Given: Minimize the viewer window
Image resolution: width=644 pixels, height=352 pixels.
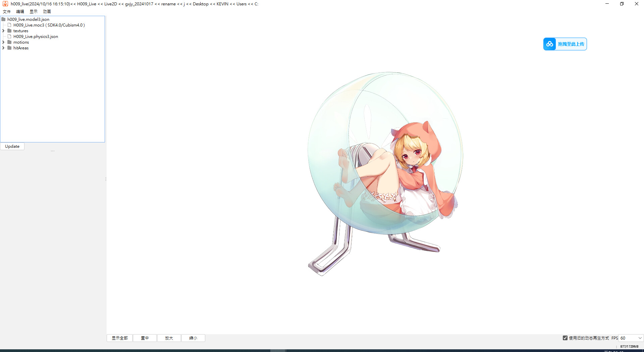Looking at the screenshot, I should pyautogui.click(x=607, y=4).
